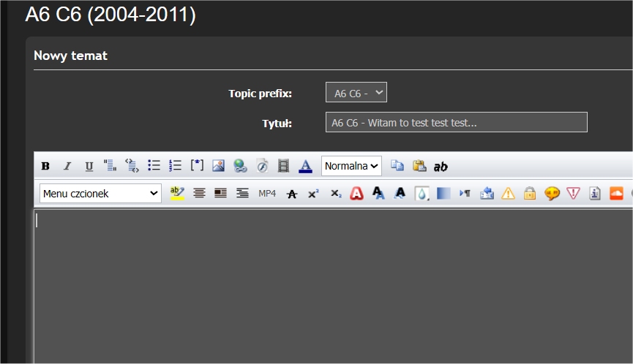
Task: Click the compass/flash icon in toolbar
Action: 262,166
